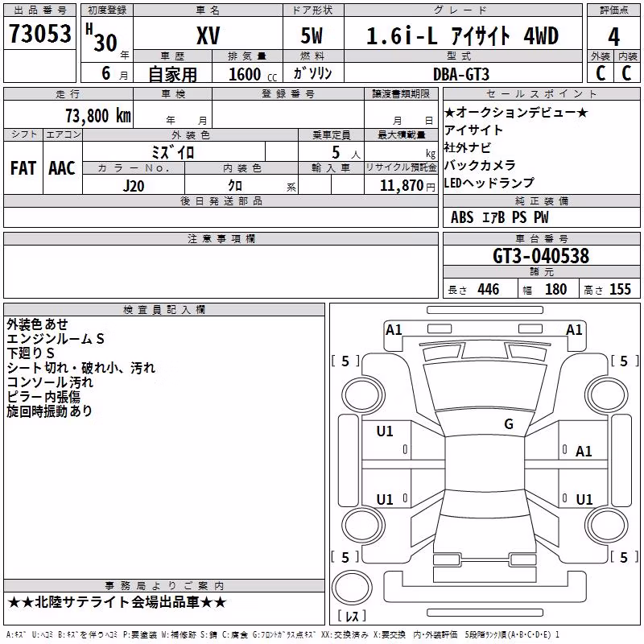Click the vehicle history value 自家用

coord(172,74)
